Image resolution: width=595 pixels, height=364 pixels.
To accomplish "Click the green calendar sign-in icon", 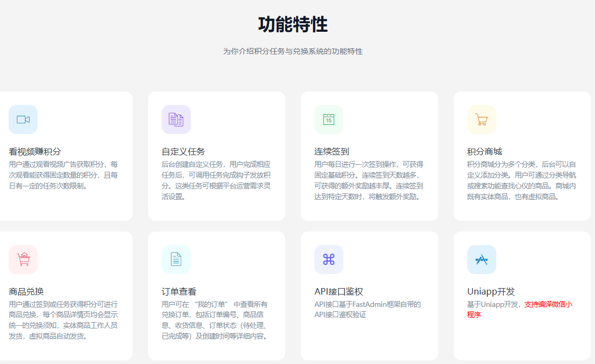I will pyautogui.click(x=328, y=120).
